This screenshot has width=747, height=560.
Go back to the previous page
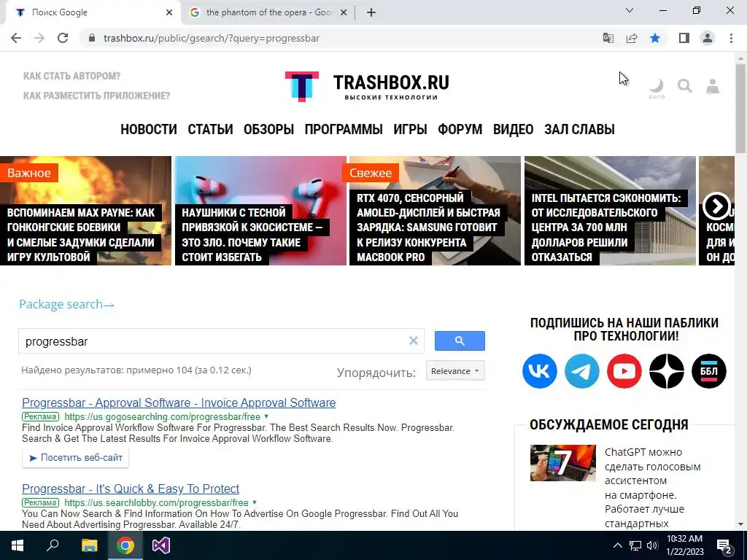pyautogui.click(x=16, y=38)
